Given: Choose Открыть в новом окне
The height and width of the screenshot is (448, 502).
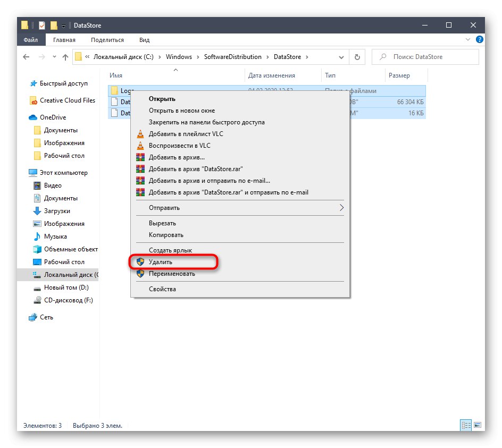Looking at the screenshot, I should tap(240, 111).
